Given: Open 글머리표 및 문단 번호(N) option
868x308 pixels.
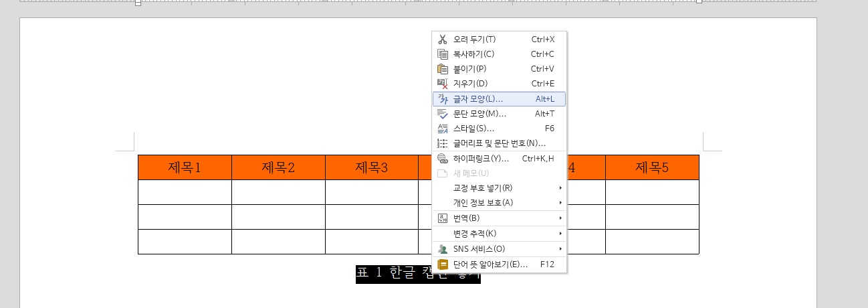Looking at the screenshot, I should coord(499,143).
